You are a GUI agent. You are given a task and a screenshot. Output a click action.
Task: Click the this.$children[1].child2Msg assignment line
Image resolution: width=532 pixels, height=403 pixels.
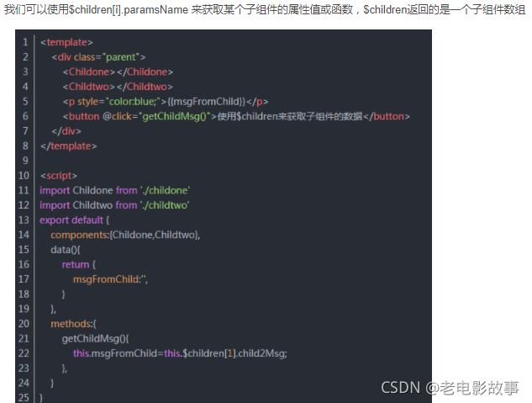(180, 353)
